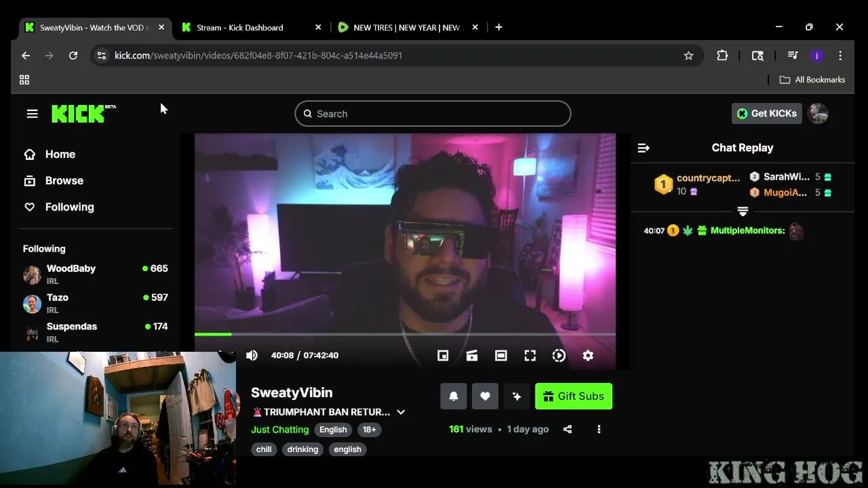The image size is (868, 488).
Task: Open SweatyVibin channel name
Action: [292, 392]
